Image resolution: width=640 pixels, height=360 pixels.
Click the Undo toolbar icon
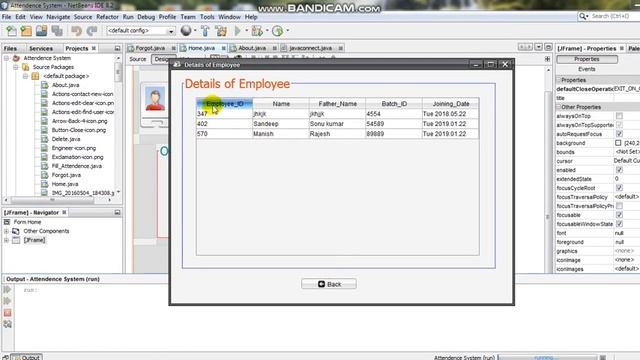click(x=76, y=31)
